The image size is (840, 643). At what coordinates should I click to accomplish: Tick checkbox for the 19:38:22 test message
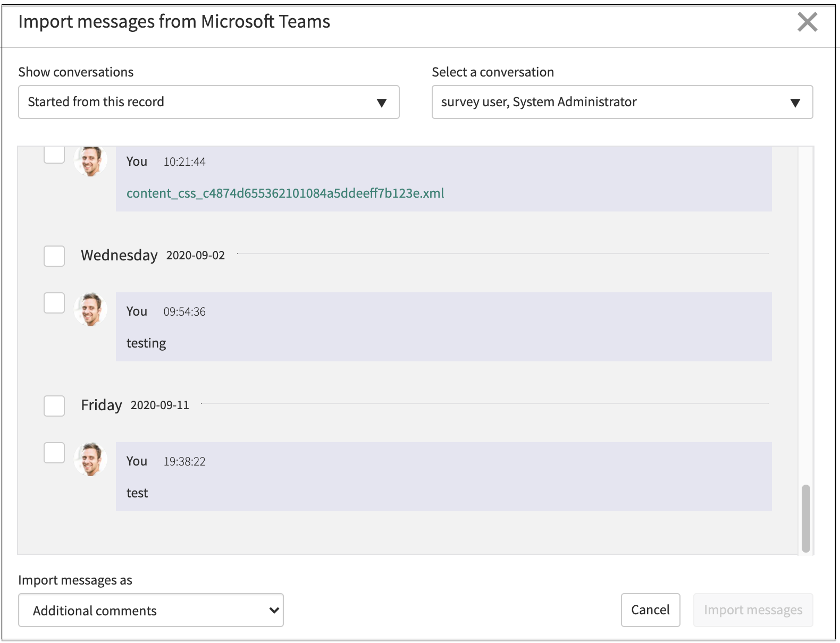54,453
